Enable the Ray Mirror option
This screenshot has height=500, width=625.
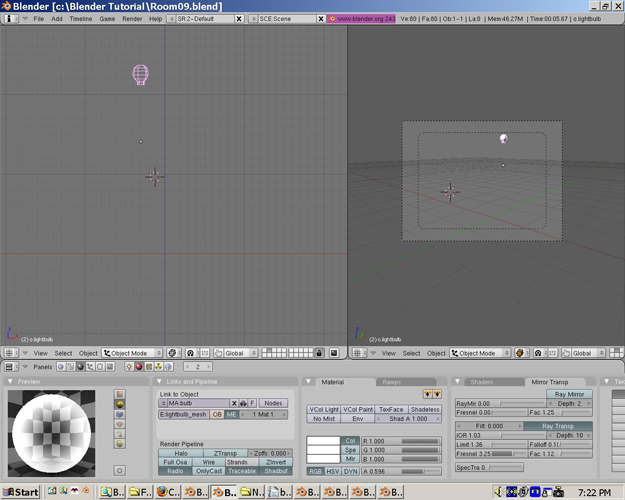pos(569,395)
